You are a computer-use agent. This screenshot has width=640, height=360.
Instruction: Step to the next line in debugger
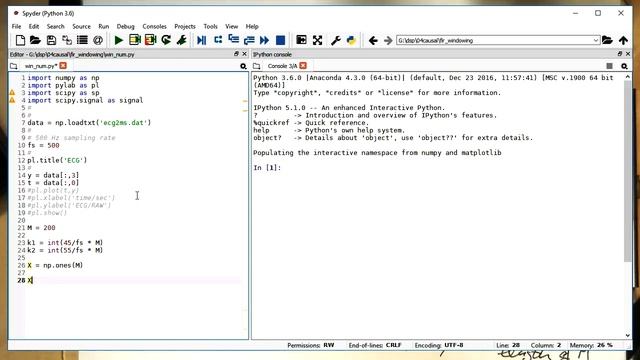[x=218, y=40]
